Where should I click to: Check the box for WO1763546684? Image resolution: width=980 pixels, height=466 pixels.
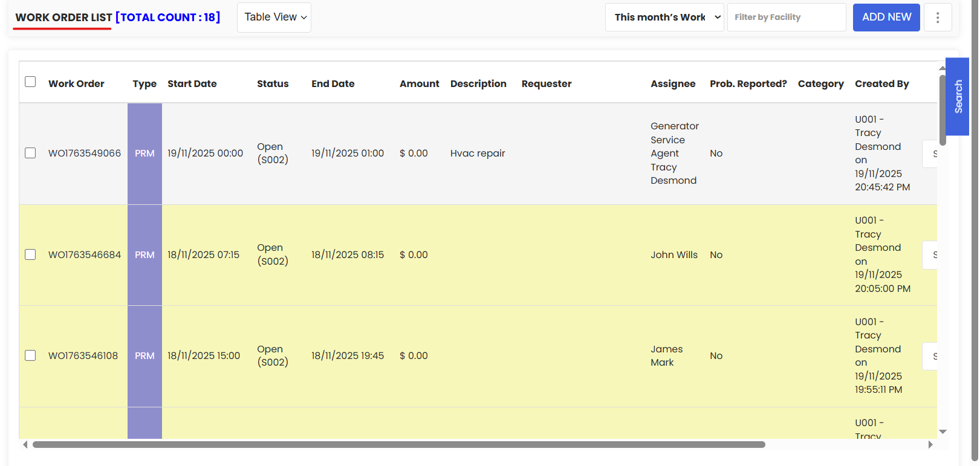pyautogui.click(x=30, y=254)
